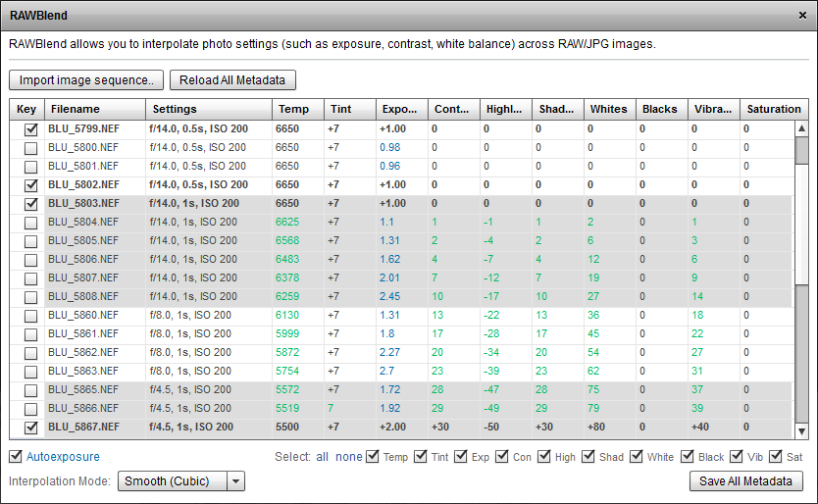818x504 pixels.
Task: Click the Tint column header
Action: click(x=350, y=109)
